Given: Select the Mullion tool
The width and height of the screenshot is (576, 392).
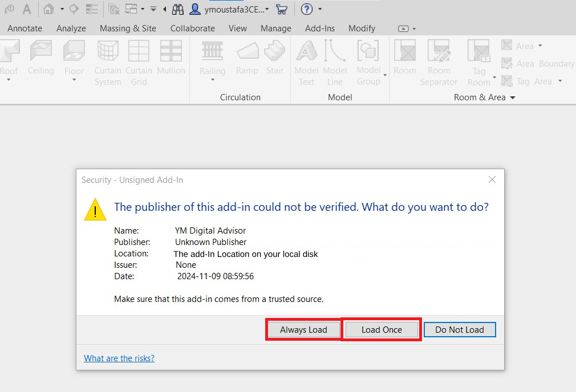Looking at the screenshot, I should point(171,58).
